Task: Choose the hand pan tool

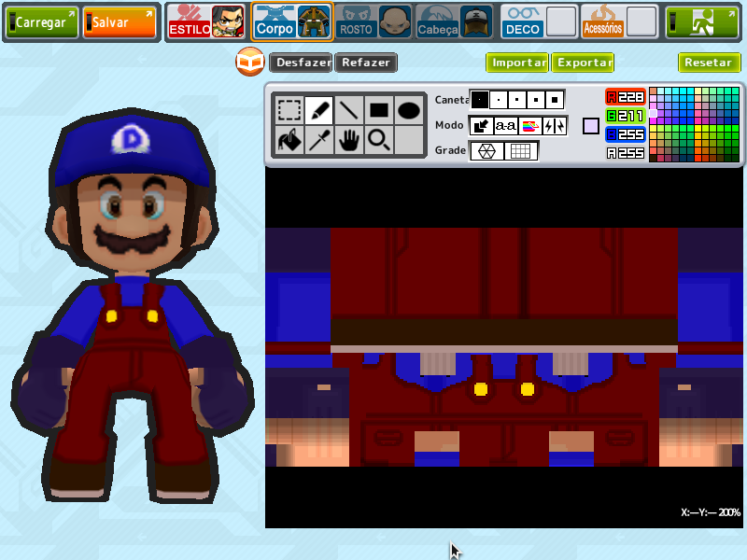Action: point(348,140)
